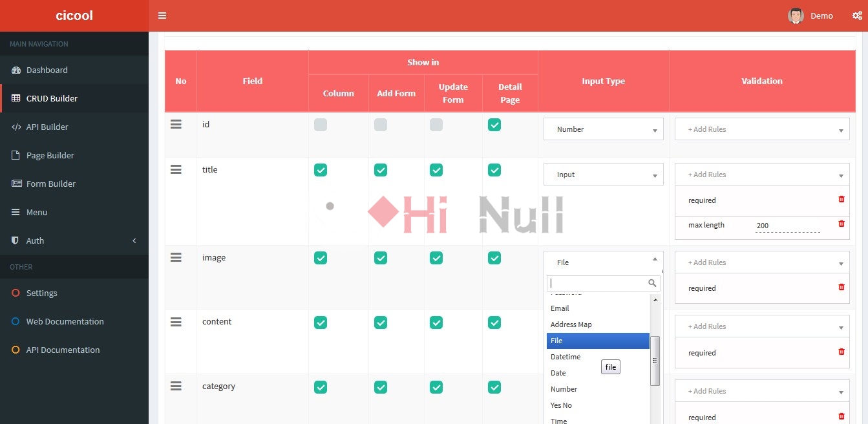Grab the drag handle of content row
The width and height of the screenshot is (868, 424).
[176, 321]
